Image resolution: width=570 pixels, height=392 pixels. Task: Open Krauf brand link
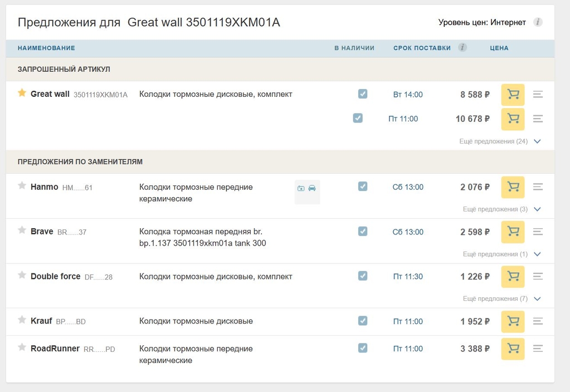point(41,321)
